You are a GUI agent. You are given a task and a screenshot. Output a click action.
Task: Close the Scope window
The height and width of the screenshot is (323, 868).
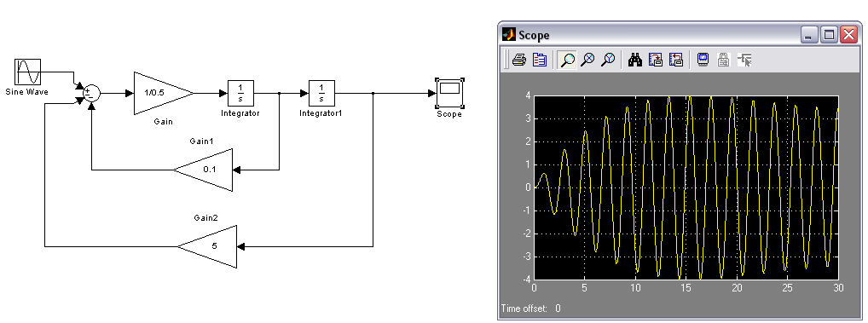click(x=848, y=36)
